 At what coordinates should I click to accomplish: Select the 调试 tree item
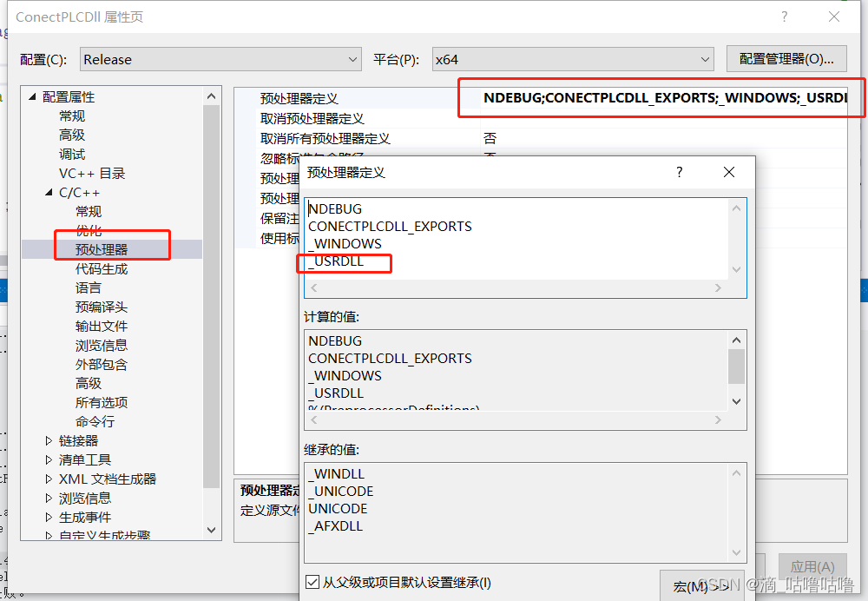pos(72,154)
